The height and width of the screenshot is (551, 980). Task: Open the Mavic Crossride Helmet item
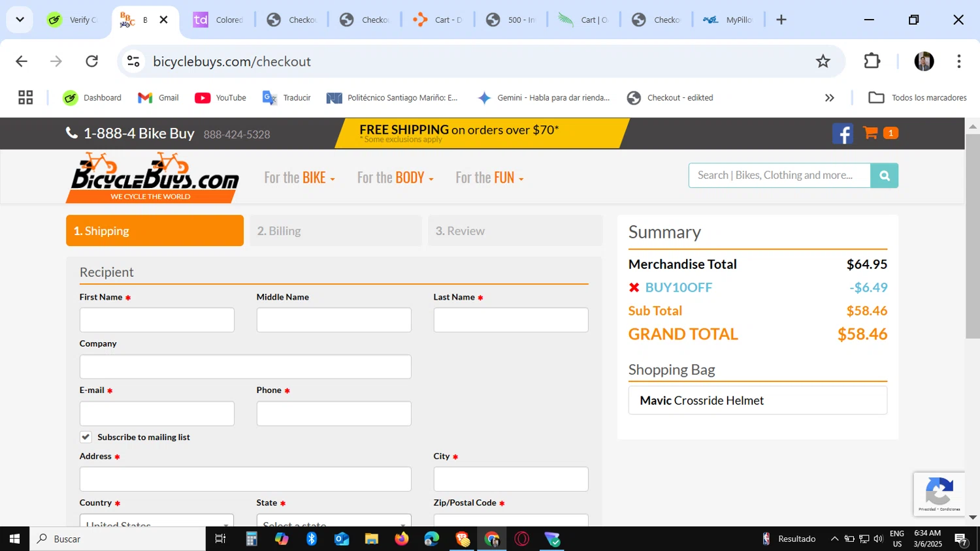coord(758,400)
